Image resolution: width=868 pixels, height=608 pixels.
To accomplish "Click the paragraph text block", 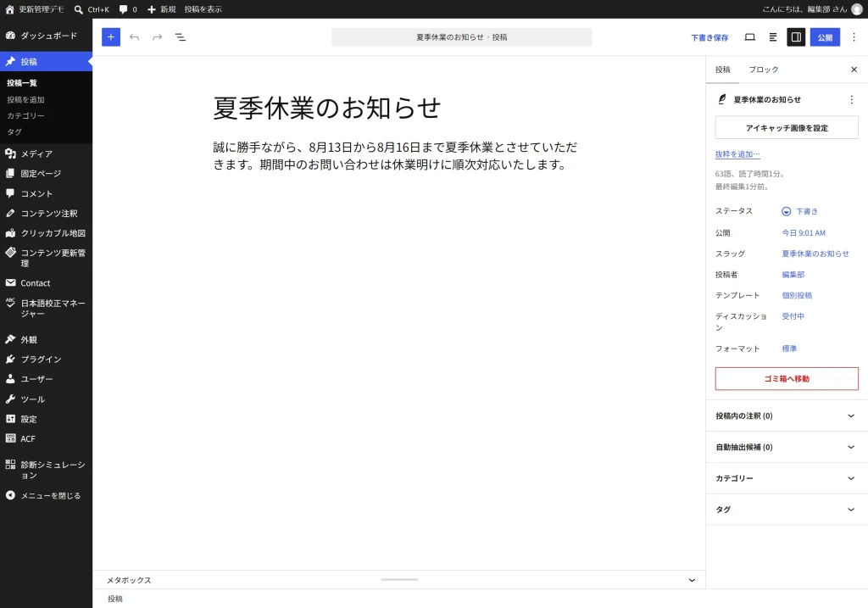I will tap(395, 155).
